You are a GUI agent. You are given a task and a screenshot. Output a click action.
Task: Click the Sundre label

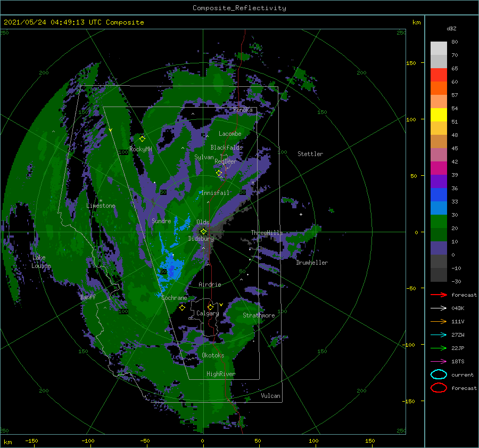(161, 221)
